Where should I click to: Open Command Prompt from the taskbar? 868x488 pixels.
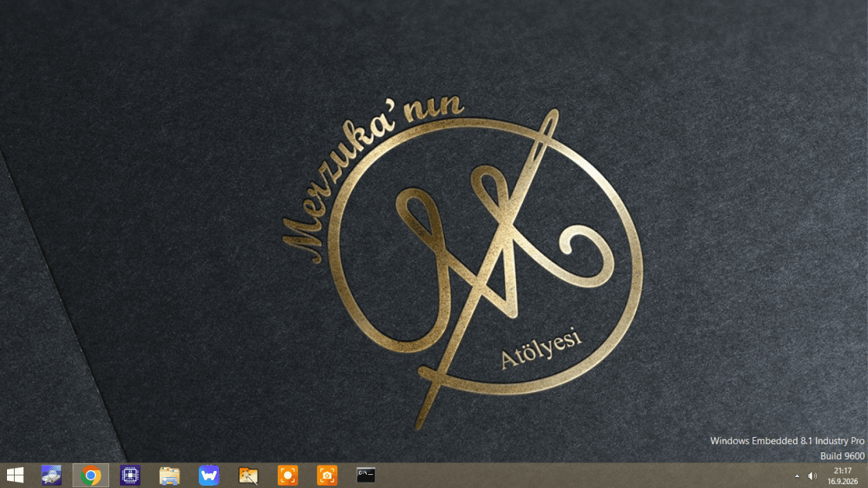[366, 476]
